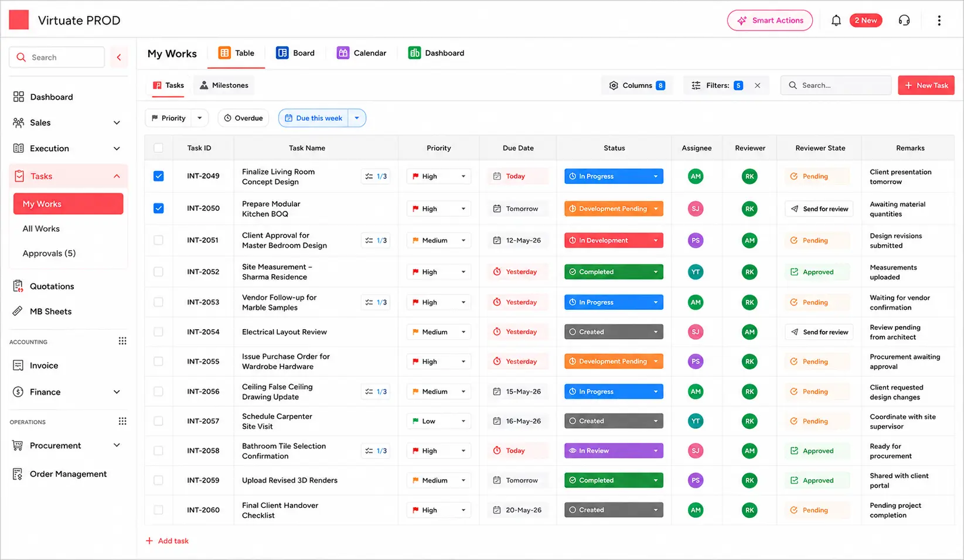964x560 pixels.
Task: Uncheck the checkbox for INT-2049
Action: (158, 176)
